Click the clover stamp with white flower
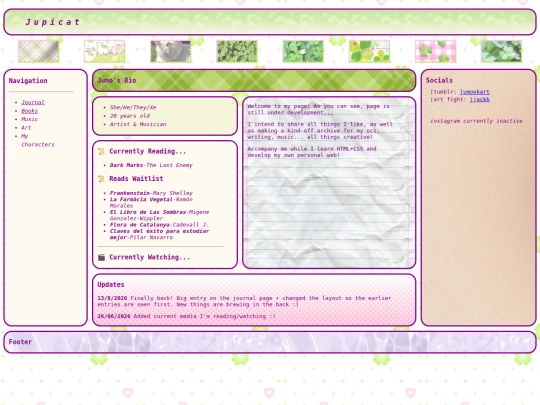The image size is (540, 405). [x=303, y=51]
